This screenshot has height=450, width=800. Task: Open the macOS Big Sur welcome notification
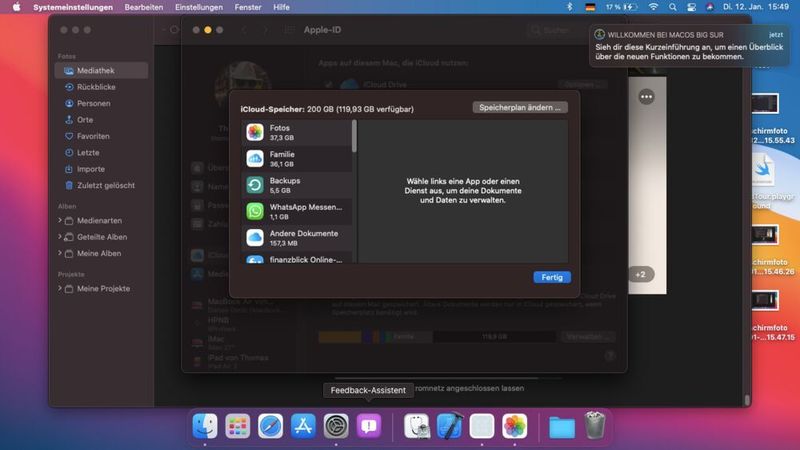tap(689, 46)
